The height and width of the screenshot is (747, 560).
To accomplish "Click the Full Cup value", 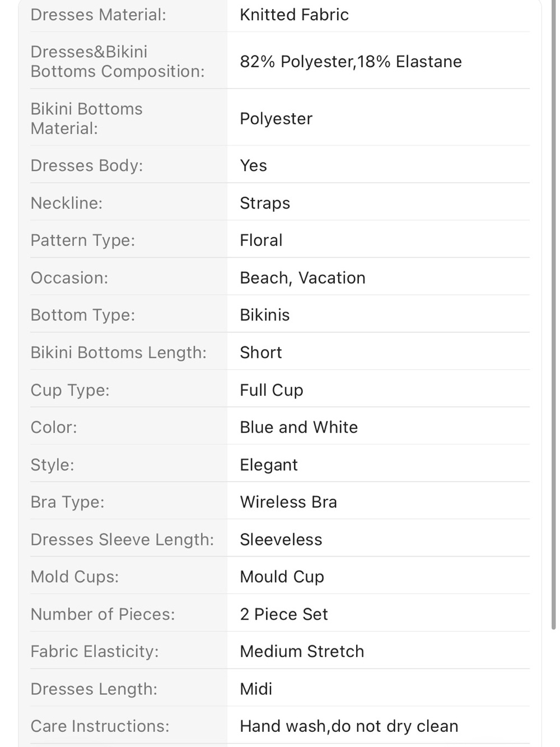I will click(x=272, y=390).
